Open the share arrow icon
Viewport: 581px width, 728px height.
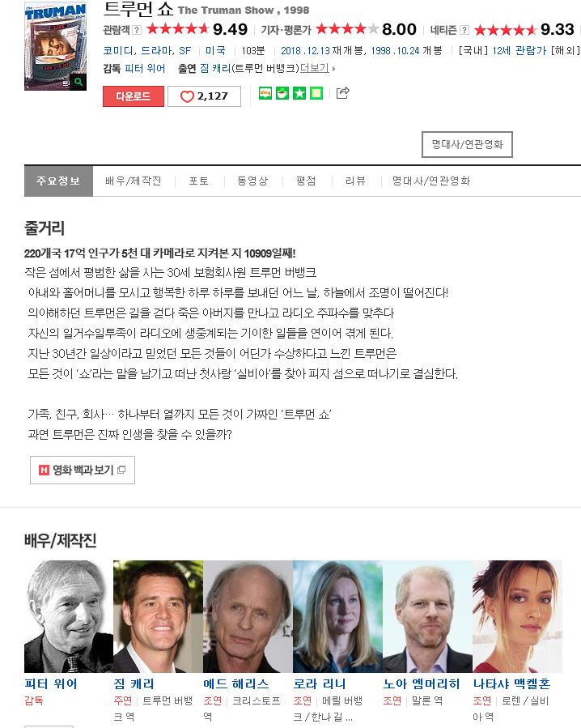(x=342, y=93)
